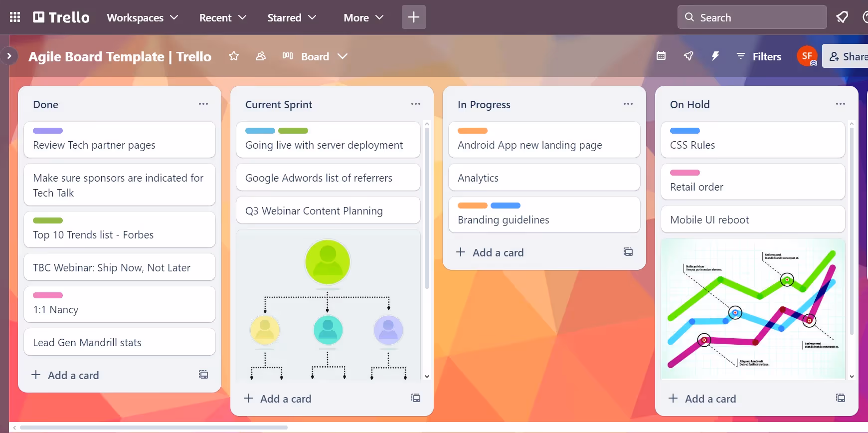Open the On Hold list actions menu
The image size is (868, 433).
[841, 104]
